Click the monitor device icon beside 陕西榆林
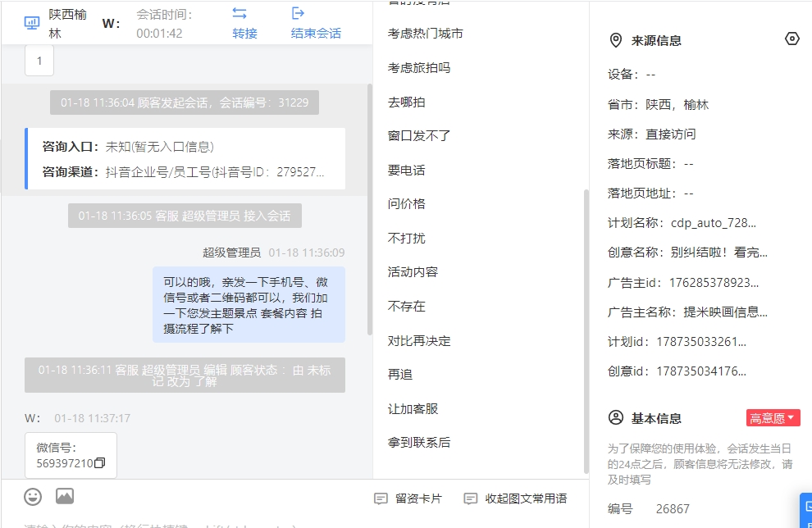The height and width of the screenshot is (528, 812). [x=32, y=23]
